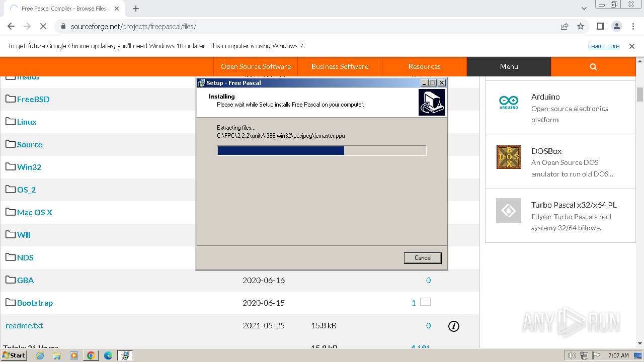
Task: Open the Bootstrap folder
Action: (35, 303)
